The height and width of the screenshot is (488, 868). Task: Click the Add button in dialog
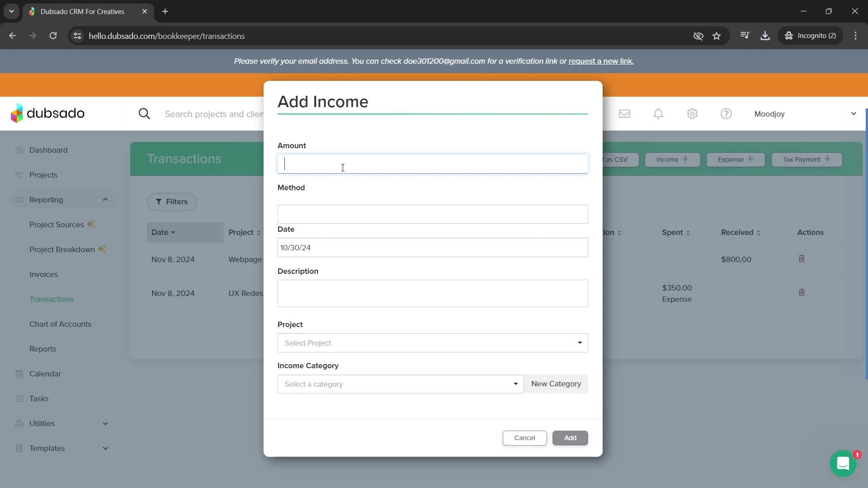[570, 438]
